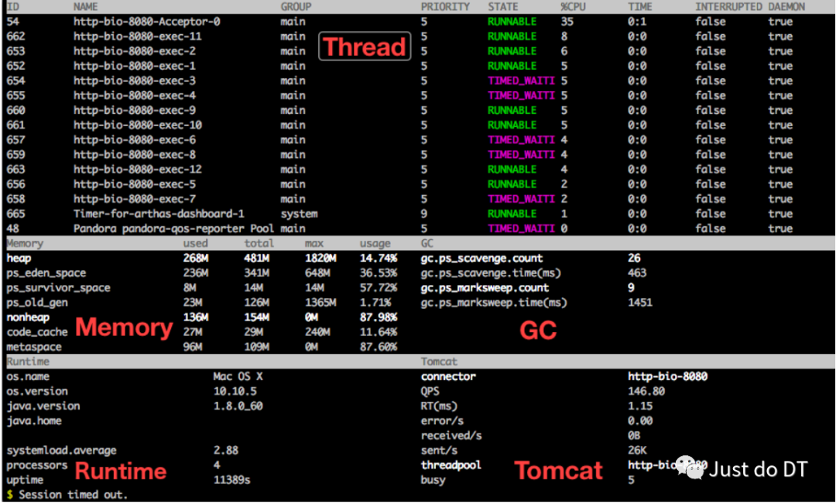The width and height of the screenshot is (836, 504).
Task: Select thread name http-bio-8080-exec-3
Action: click(x=135, y=81)
